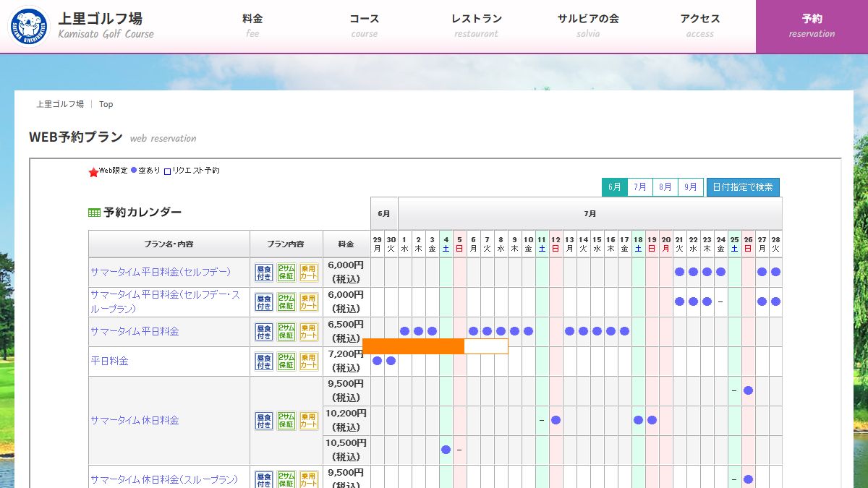868x488 pixels.
Task: Open サマータイム平日料金(セルフデー・スループラン) plan link
Action: [x=166, y=301]
